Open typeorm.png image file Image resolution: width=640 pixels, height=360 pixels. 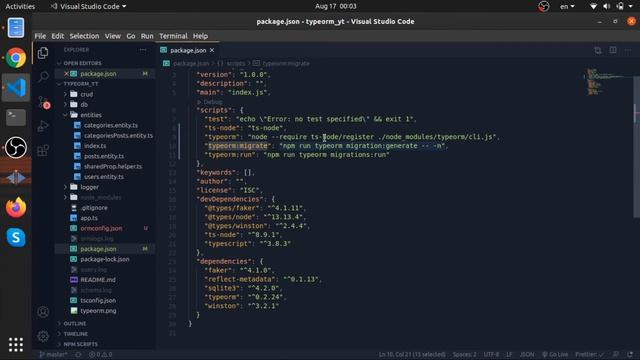pyautogui.click(x=98, y=311)
